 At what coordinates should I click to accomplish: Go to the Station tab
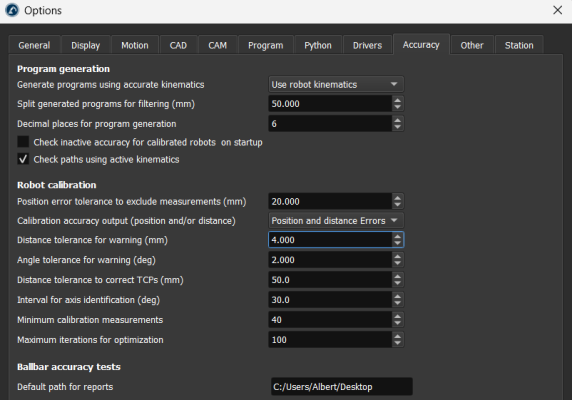point(519,45)
